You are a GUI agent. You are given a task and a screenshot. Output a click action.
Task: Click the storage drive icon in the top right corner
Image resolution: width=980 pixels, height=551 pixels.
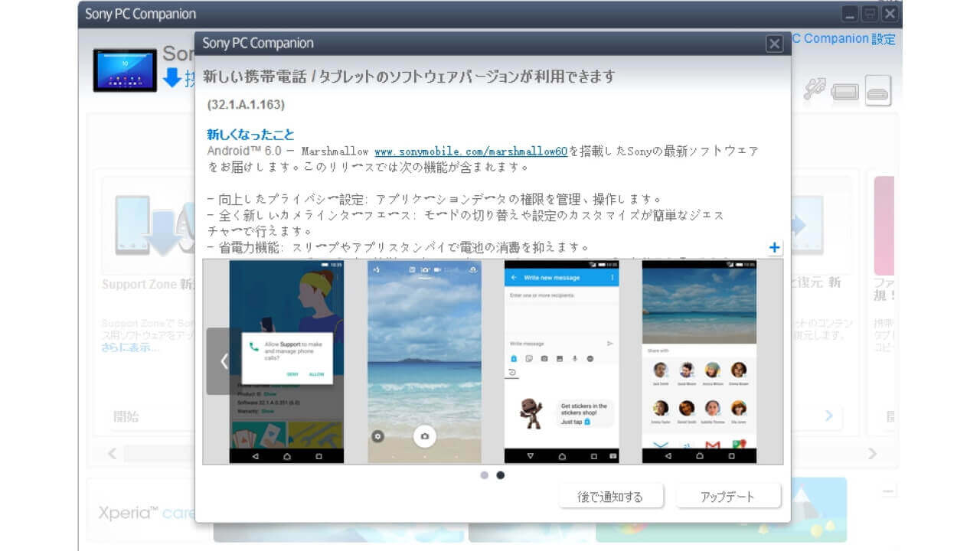(878, 90)
